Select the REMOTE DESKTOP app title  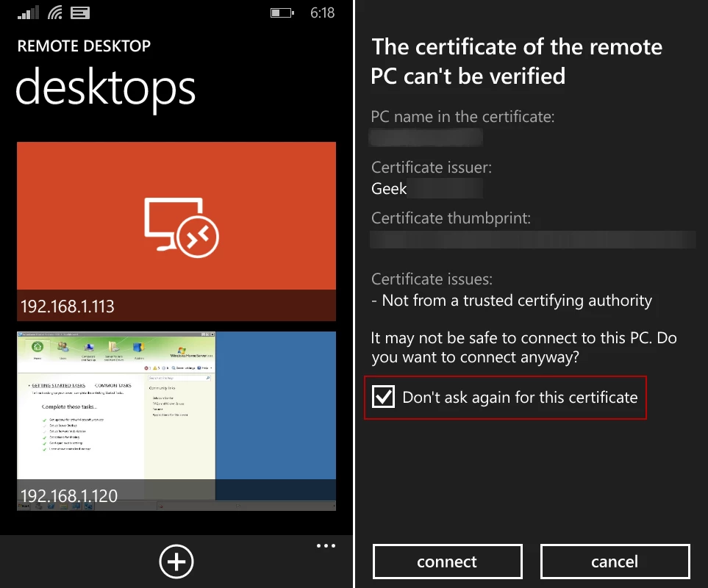click(84, 46)
